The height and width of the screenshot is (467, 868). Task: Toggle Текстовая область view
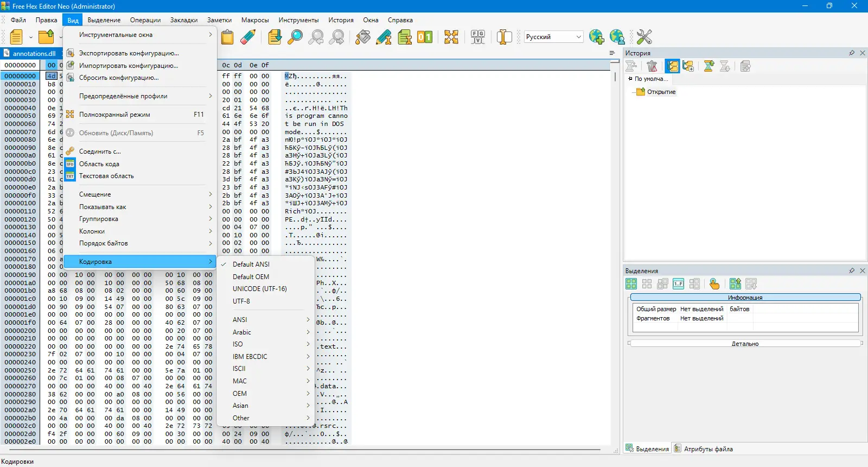click(140, 176)
